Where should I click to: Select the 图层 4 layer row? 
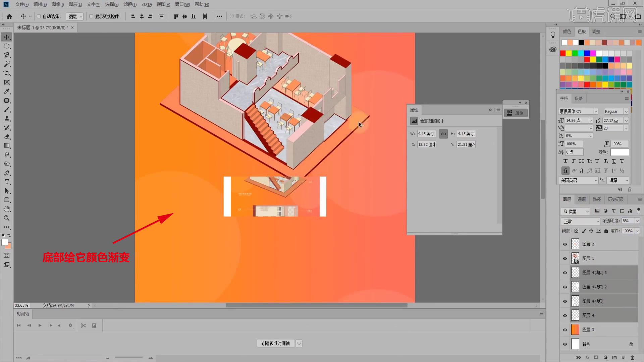(x=599, y=315)
